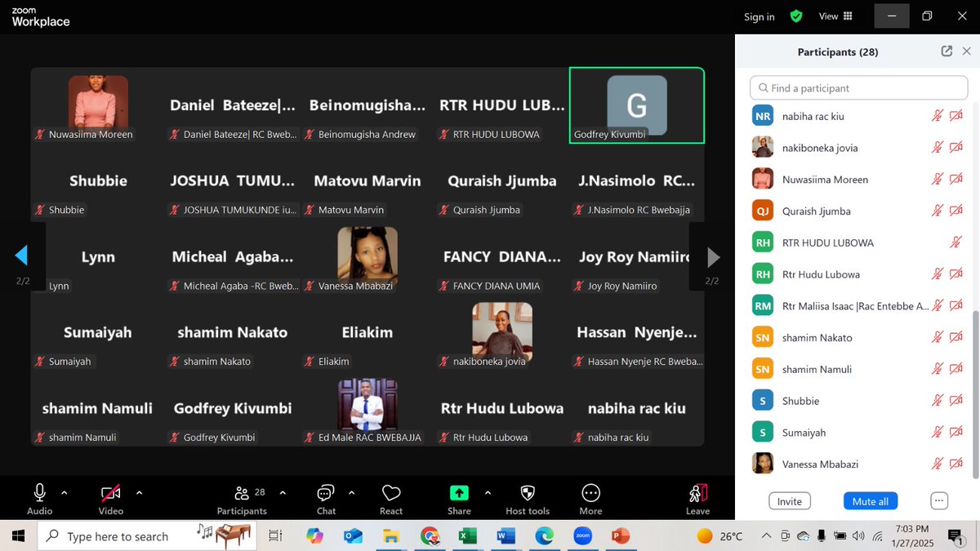Toggle mute icon for RTR HUDU LUBOWA
Viewport: 980px width, 551px height.
[x=955, y=242]
